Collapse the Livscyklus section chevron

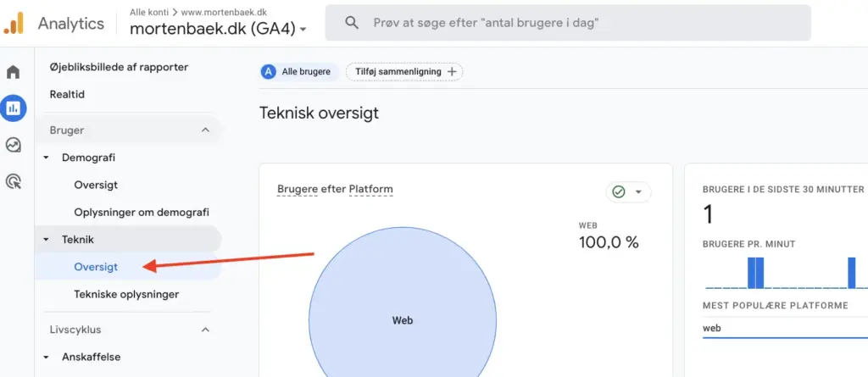click(x=205, y=330)
